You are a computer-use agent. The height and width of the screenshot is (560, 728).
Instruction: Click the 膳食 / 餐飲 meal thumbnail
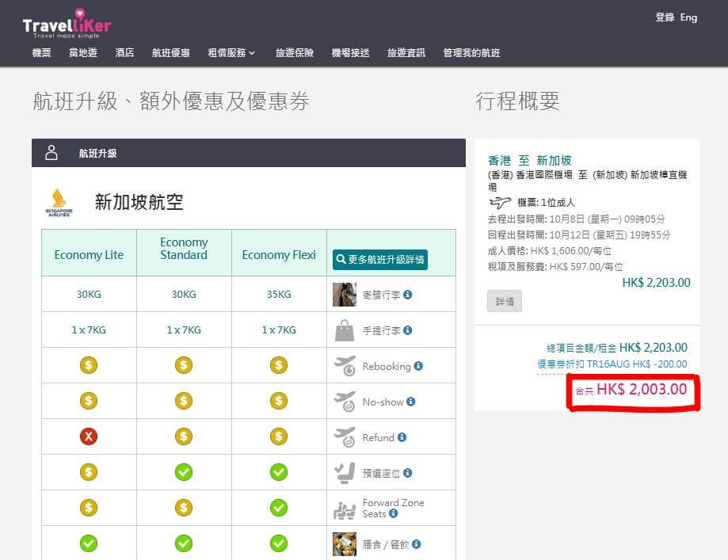point(345,544)
